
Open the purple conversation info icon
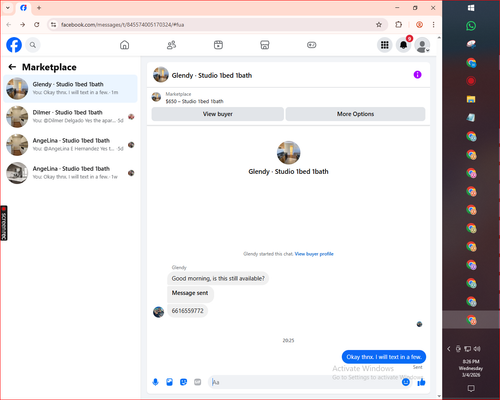(417, 75)
